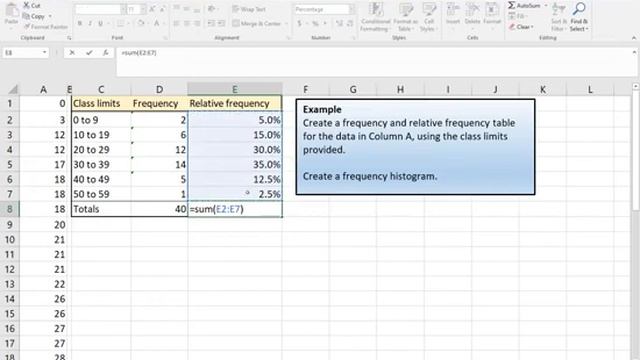This screenshot has width=640, height=360.
Task: Open the font size dropdown
Action: (x=143, y=9)
